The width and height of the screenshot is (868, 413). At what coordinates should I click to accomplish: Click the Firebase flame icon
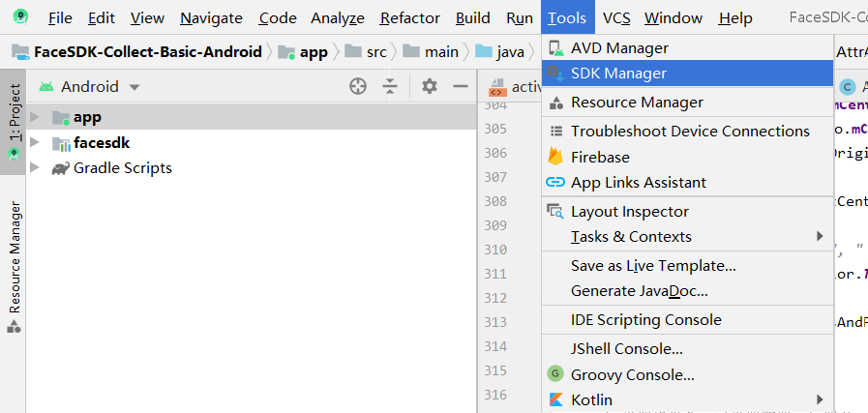(x=555, y=157)
